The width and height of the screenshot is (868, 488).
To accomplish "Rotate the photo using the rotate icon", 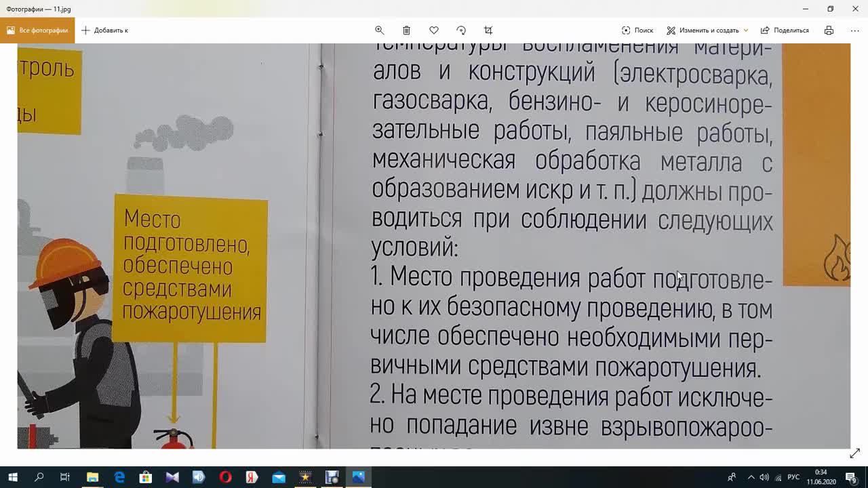I will 461,30.
